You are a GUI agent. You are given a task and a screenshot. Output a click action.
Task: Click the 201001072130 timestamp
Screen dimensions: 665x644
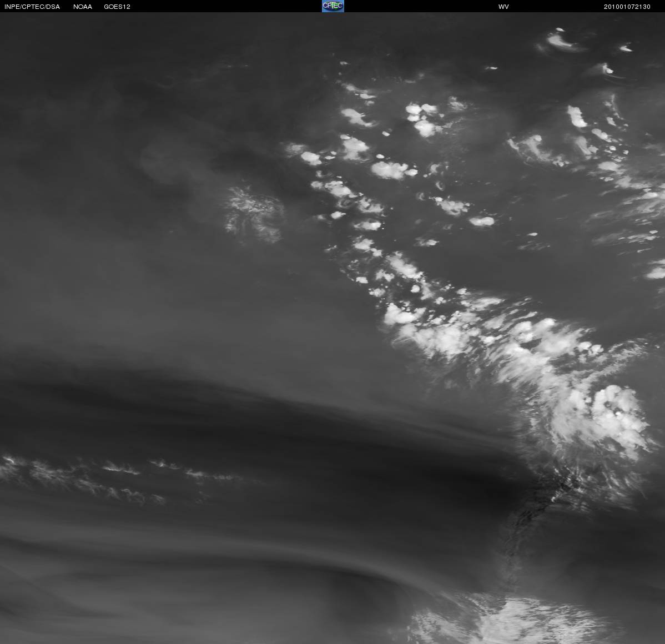627,7
